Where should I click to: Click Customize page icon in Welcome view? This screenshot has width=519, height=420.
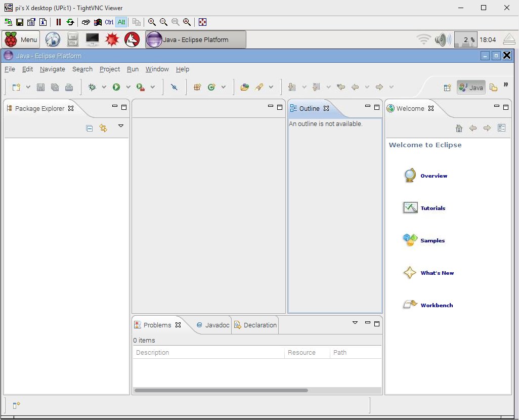tap(501, 128)
